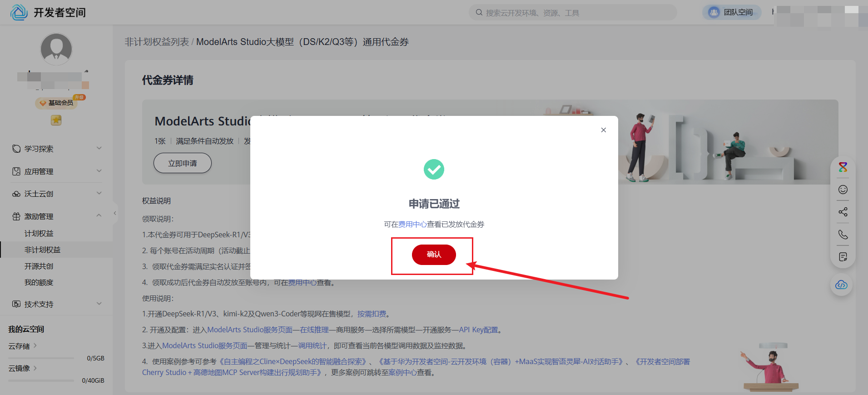Expand the 应用管理 menu chevron
The image size is (868, 395).
coord(99,171)
